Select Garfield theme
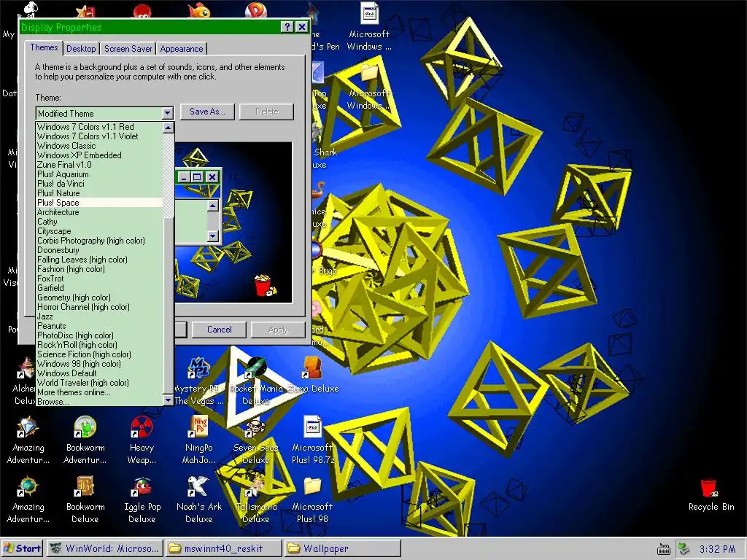The height and width of the screenshot is (560, 747). click(x=99, y=287)
